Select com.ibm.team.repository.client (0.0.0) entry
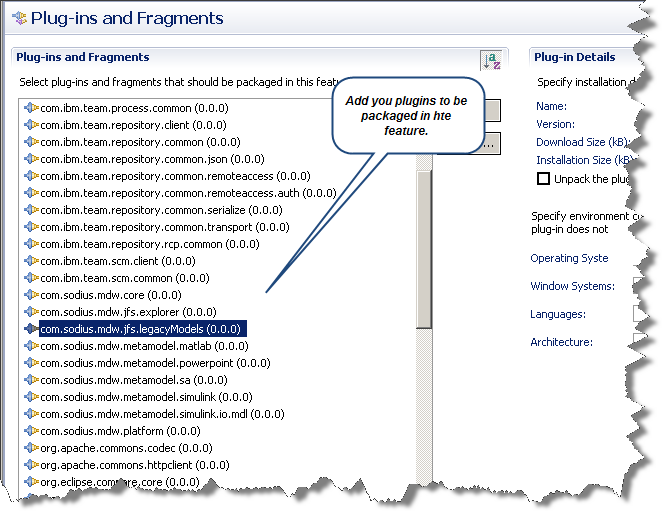 pyautogui.click(x=133, y=125)
